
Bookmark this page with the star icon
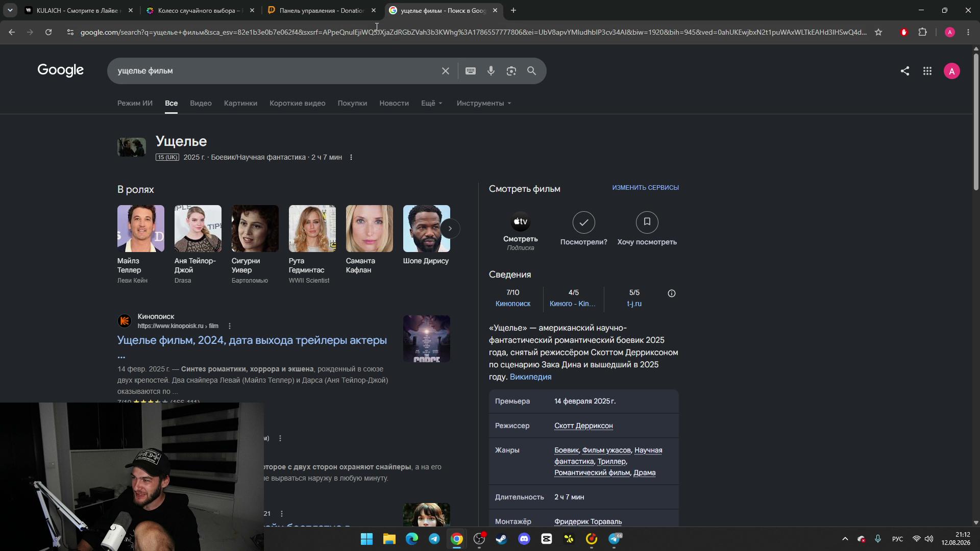(x=878, y=32)
